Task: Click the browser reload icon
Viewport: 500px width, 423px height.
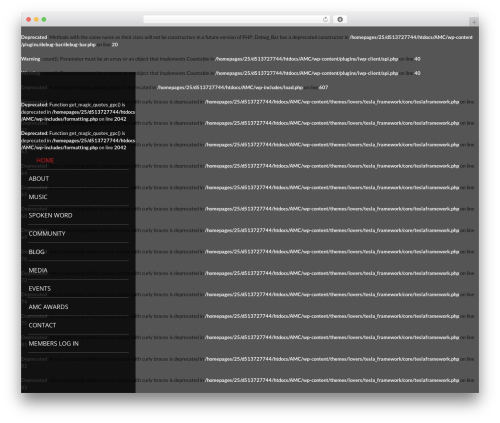Action: tap(325, 19)
